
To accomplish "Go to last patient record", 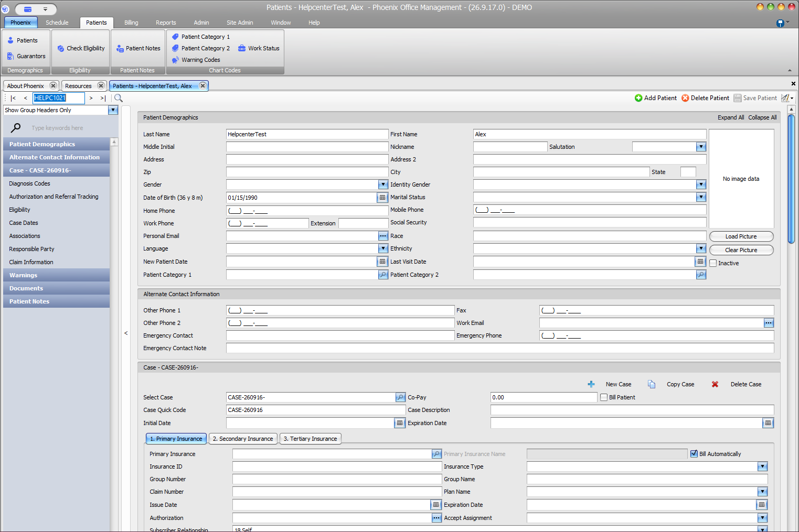I will (x=103, y=98).
